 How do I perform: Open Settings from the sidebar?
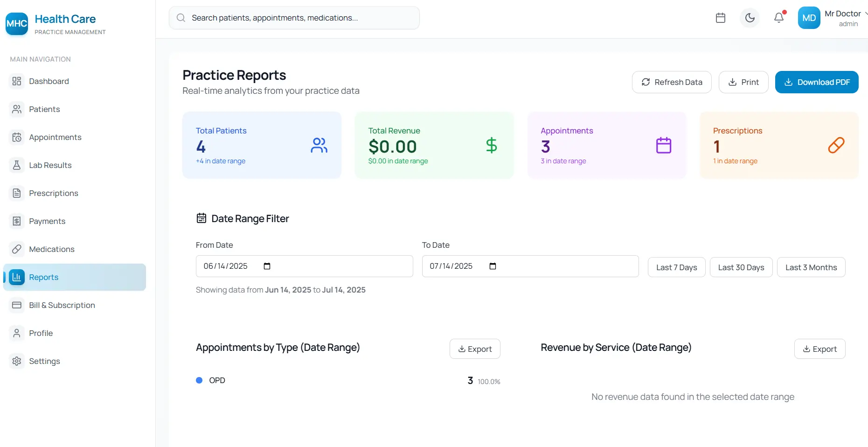point(75,361)
